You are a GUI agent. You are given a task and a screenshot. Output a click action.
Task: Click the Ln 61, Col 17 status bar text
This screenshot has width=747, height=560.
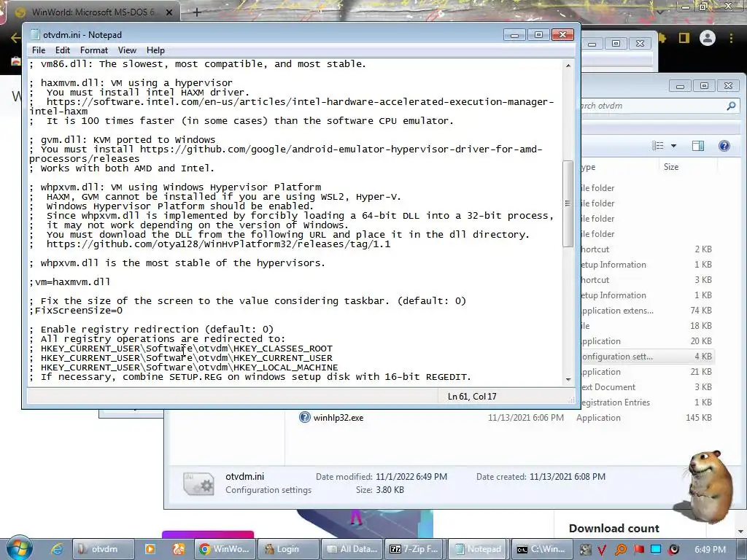click(472, 396)
